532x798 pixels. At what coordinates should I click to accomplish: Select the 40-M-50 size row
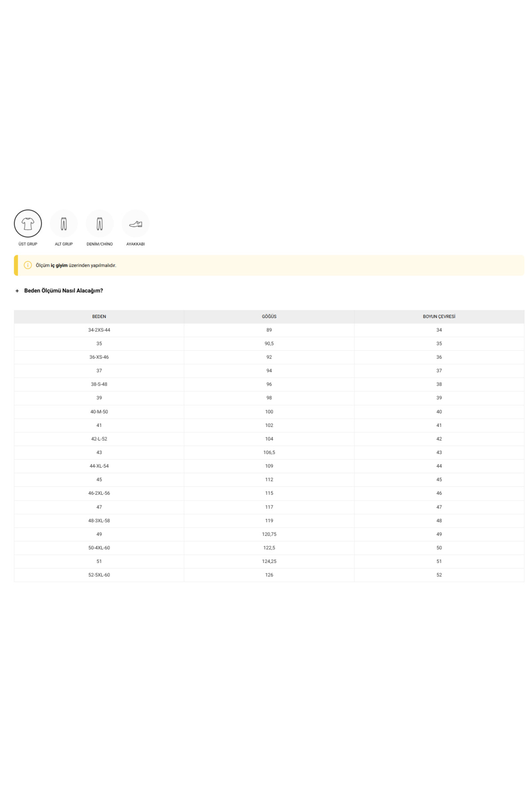coord(99,412)
